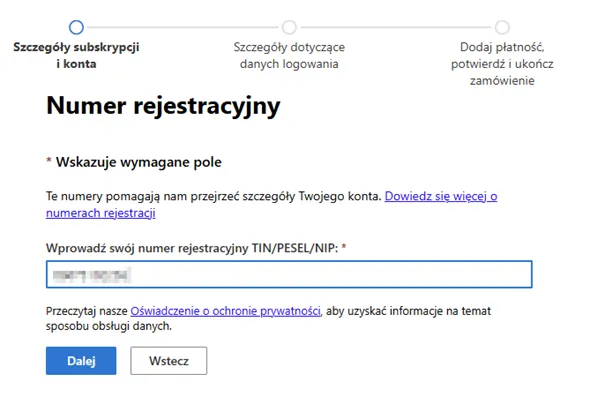Click progress line between first and second step
The image size is (605, 404).
click(x=182, y=27)
